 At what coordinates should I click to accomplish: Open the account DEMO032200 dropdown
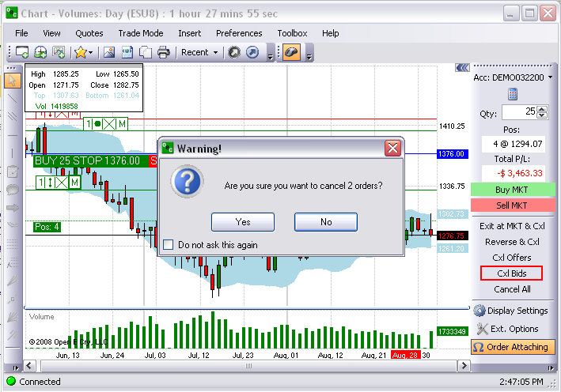(551, 77)
